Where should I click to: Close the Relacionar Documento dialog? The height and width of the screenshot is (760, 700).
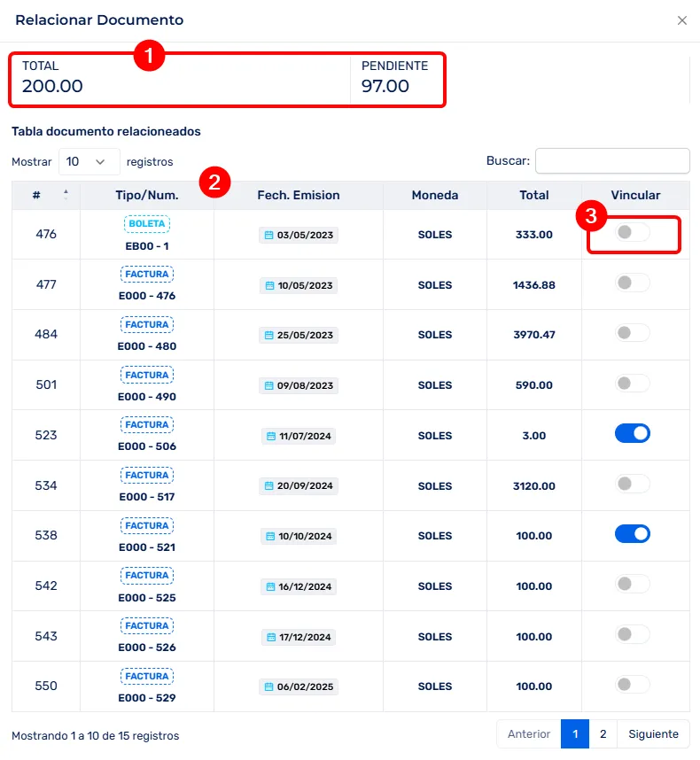point(681,20)
